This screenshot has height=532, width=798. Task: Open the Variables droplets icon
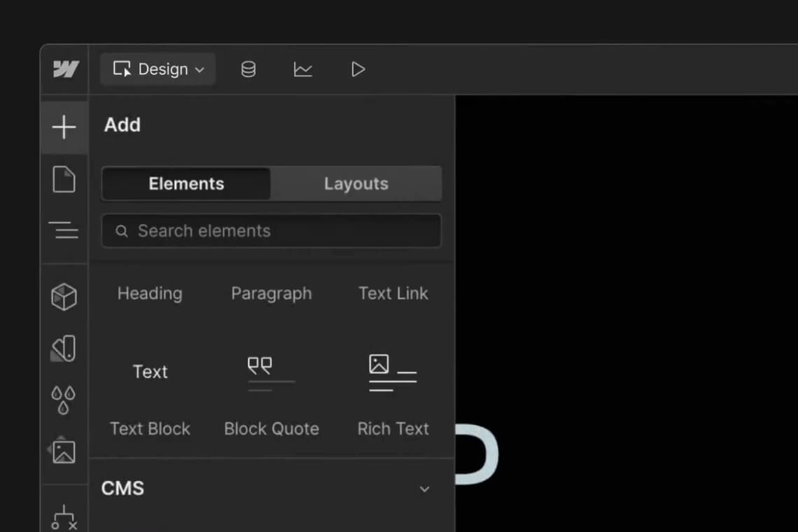pos(64,400)
